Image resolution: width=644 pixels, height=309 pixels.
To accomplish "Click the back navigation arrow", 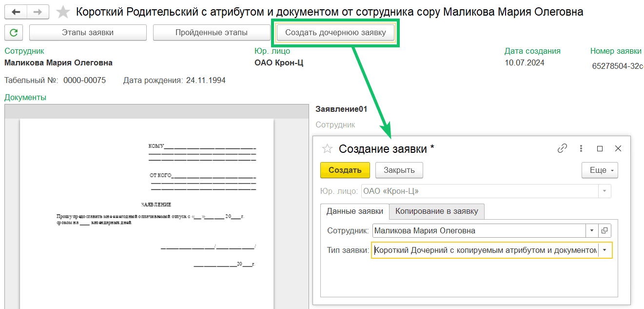I will coord(16,12).
